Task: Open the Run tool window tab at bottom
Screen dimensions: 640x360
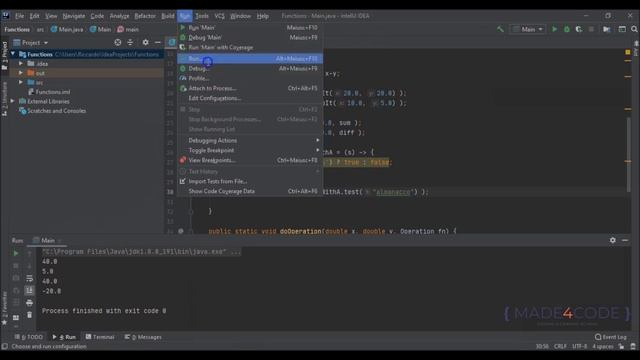Action: pos(64,337)
